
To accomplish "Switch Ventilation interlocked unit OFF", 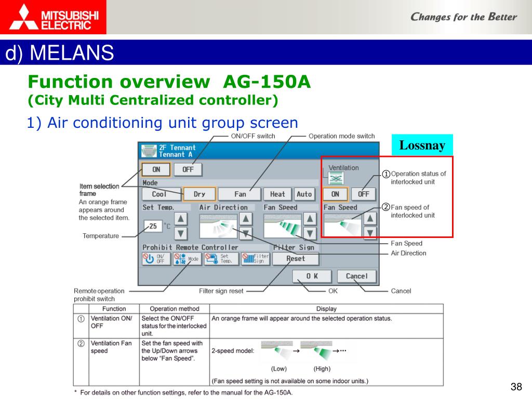I will [x=363, y=194].
